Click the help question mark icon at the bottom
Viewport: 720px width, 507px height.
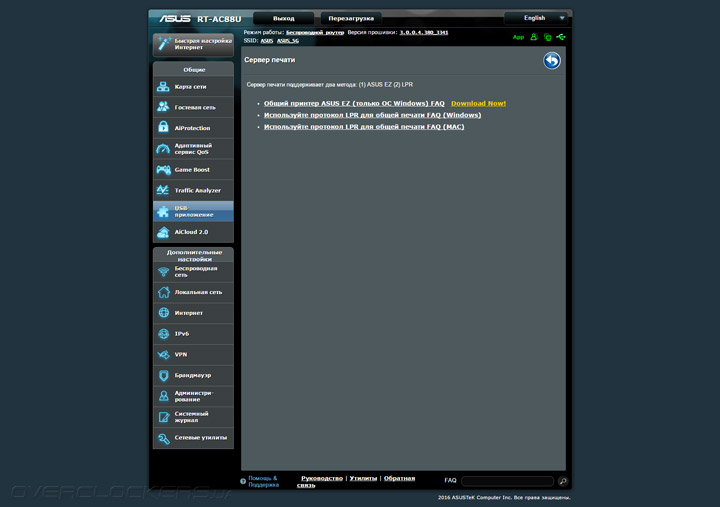click(243, 481)
